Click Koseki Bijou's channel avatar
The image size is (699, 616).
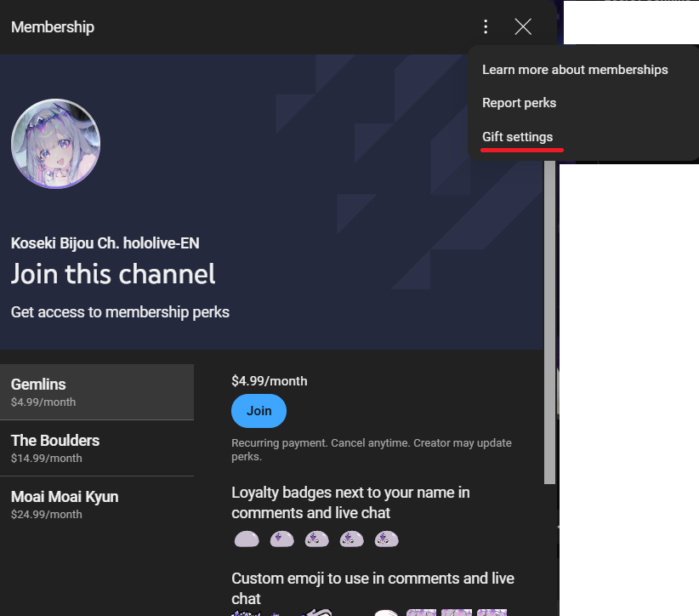(56, 144)
